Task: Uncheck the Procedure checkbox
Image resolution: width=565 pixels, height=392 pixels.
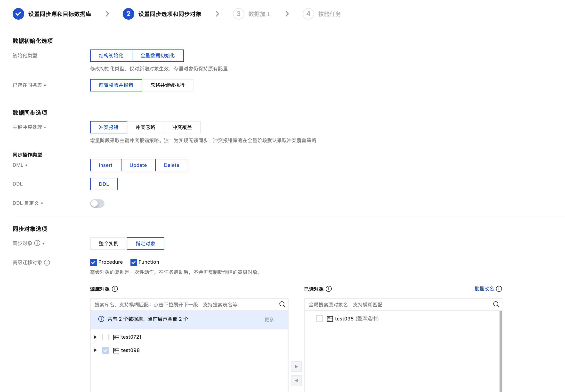Action: (93, 262)
